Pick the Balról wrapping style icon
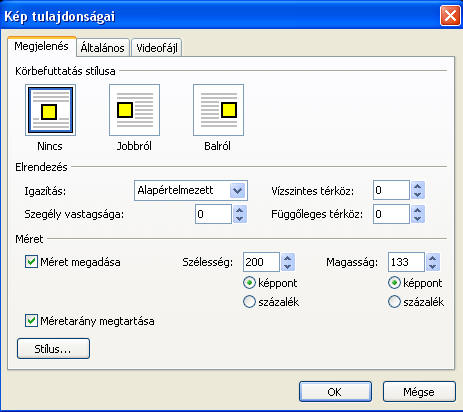The width and height of the screenshot is (463, 412). tap(218, 110)
